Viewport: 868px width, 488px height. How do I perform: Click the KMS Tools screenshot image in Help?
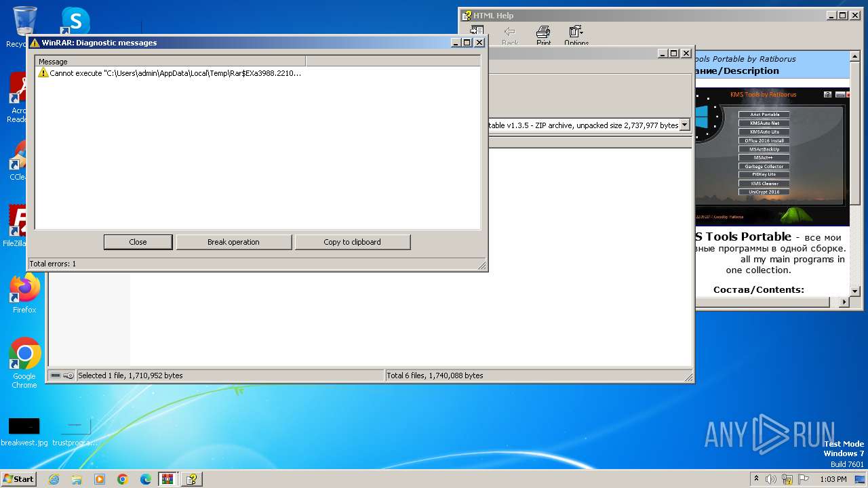[x=772, y=157]
